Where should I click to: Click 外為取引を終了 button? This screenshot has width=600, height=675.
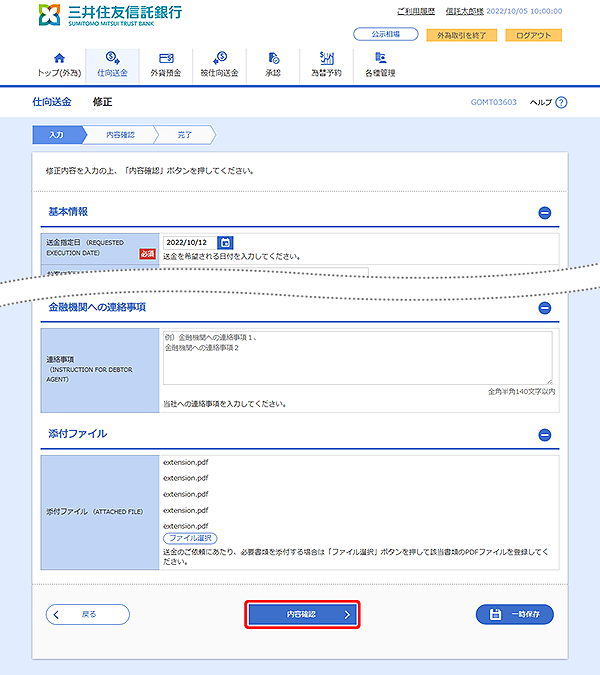coord(461,35)
